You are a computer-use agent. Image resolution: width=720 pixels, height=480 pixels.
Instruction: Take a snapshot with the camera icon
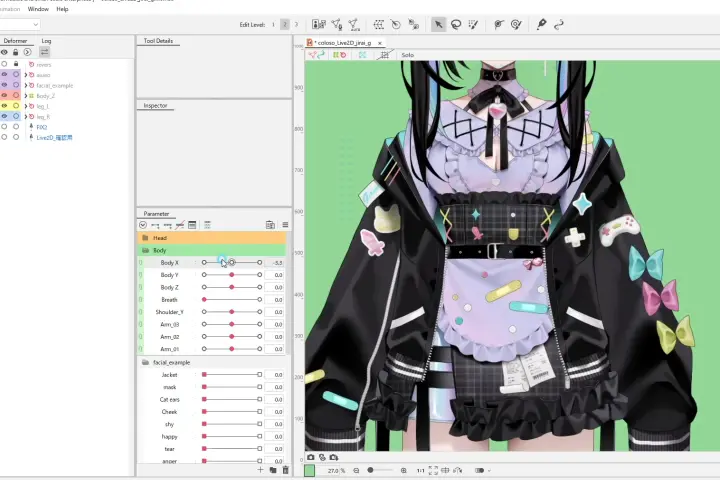coord(311,457)
